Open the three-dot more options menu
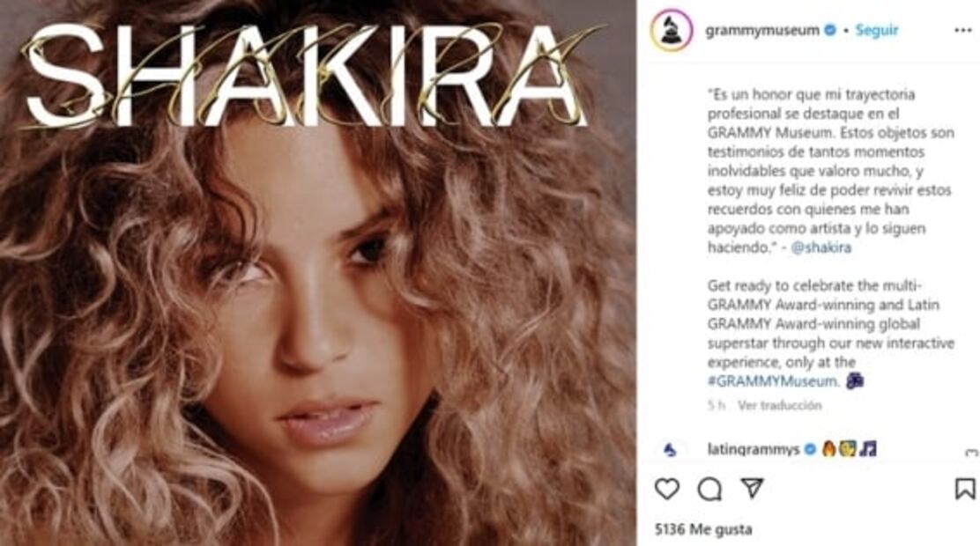 tap(962, 31)
